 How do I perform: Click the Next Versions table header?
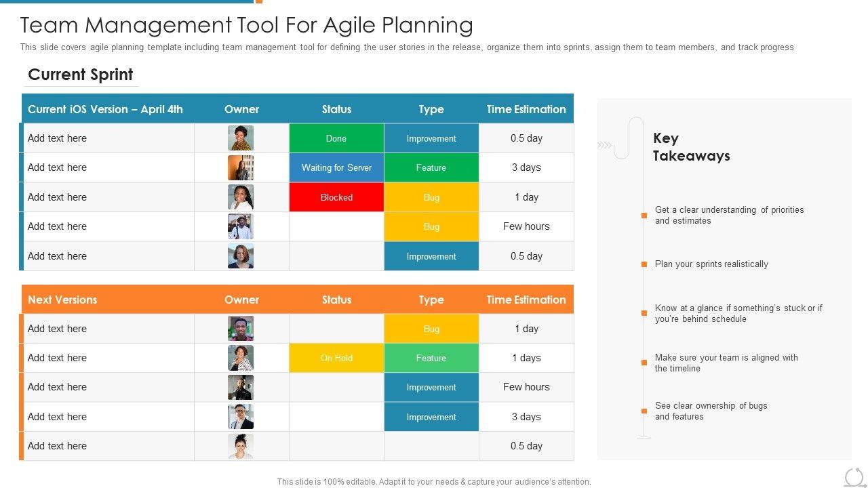62,300
